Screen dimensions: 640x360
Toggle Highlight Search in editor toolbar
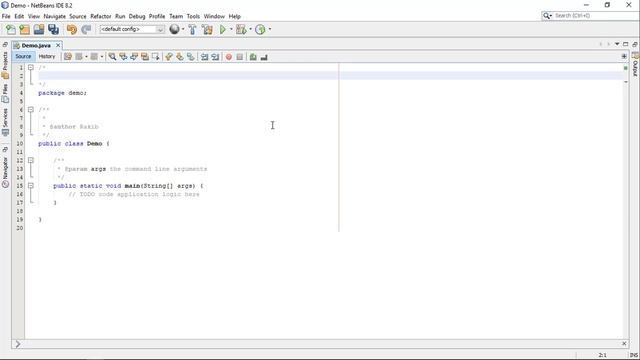point(144,57)
